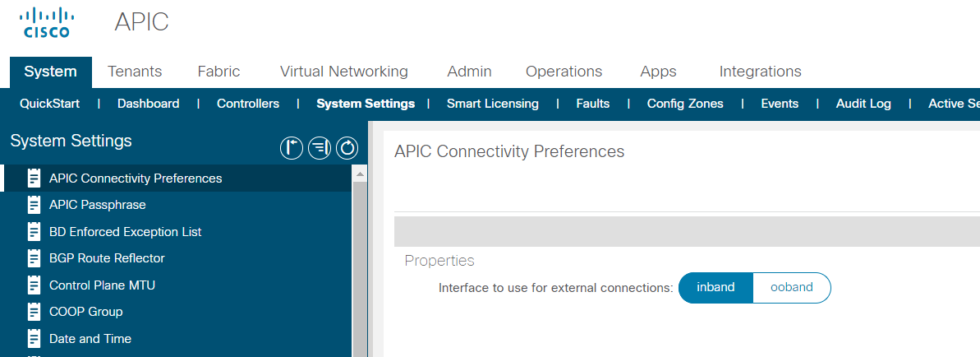980x357 pixels.
Task: Go to the Dashboard submenu
Action: click(148, 104)
